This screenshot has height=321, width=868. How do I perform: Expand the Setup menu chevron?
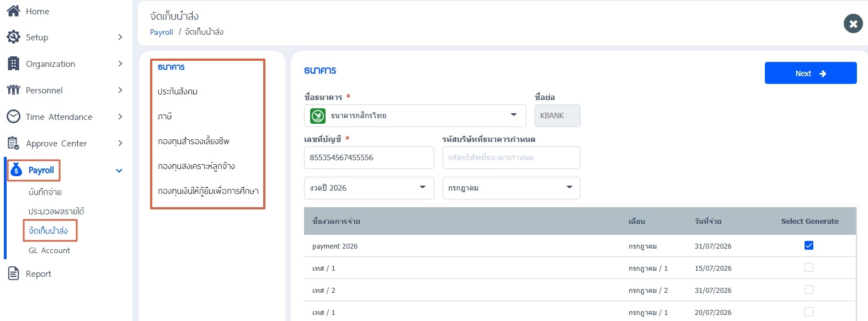pos(120,37)
